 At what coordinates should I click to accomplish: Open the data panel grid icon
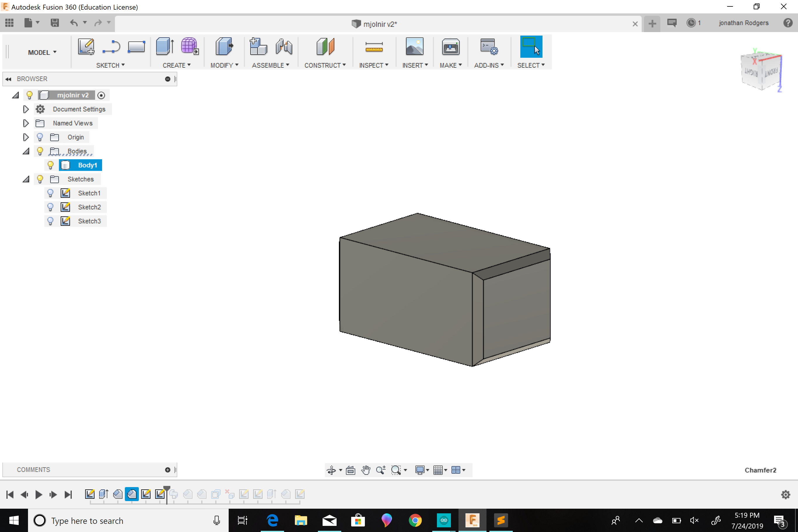[x=10, y=23]
